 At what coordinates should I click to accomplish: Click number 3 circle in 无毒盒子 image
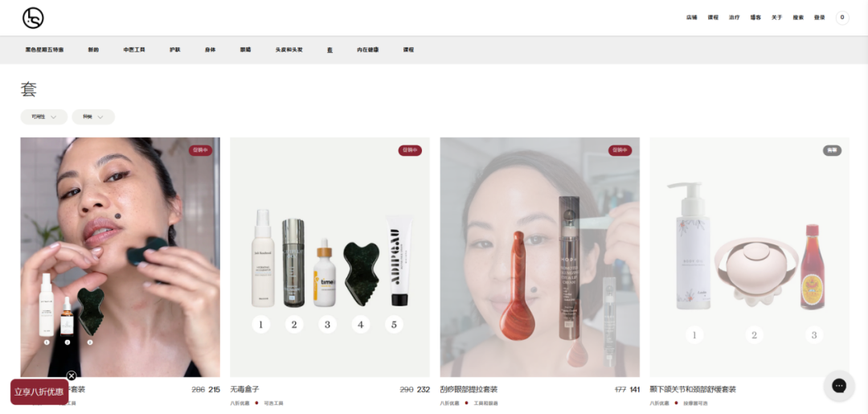[327, 324]
